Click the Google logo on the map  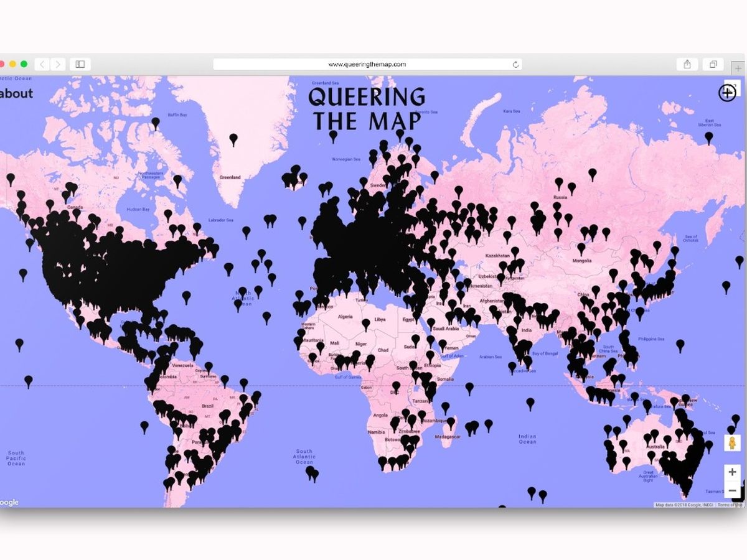pyautogui.click(x=9, y=502)
